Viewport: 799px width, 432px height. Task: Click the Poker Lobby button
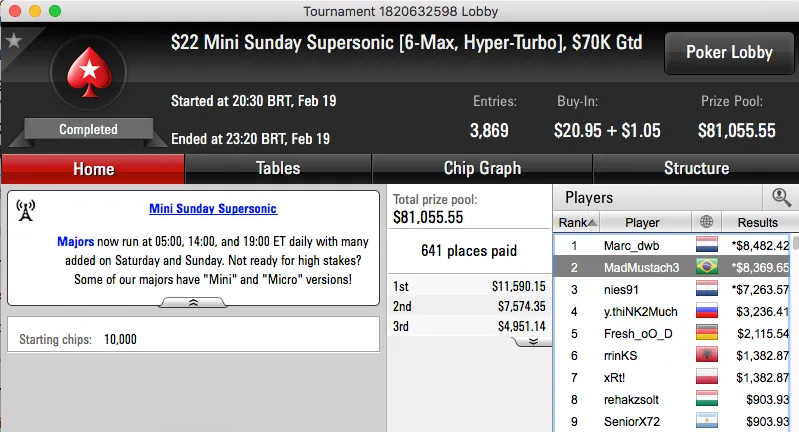click(727, 53)
